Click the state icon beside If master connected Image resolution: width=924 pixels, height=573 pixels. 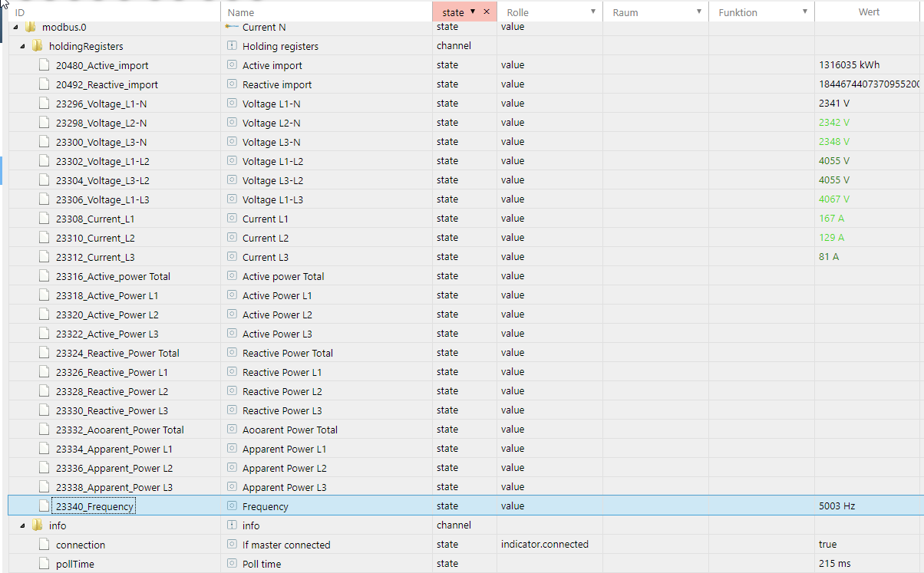pos(232,545)
